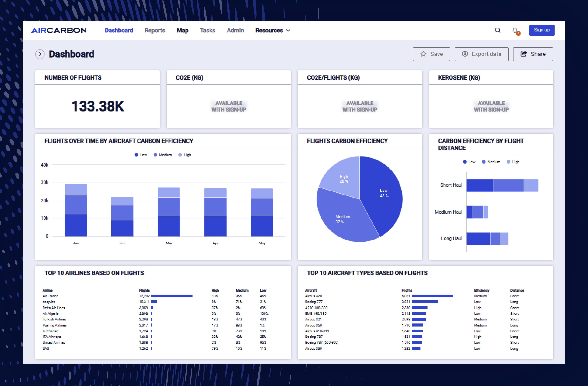Click the Medium Haul horizontal bar

tap(477, 212)
